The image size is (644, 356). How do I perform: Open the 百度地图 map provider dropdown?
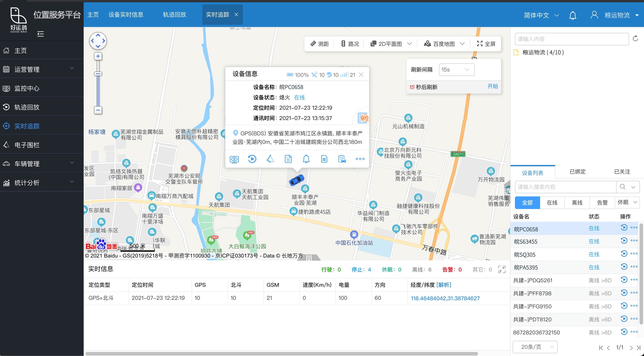[x=444, y=44]
